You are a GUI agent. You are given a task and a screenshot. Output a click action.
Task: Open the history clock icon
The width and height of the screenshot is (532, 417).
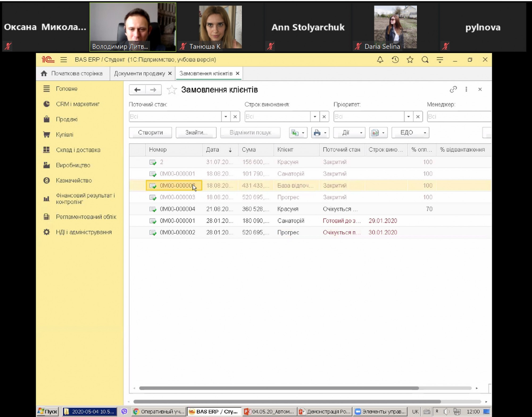(395, 60)
